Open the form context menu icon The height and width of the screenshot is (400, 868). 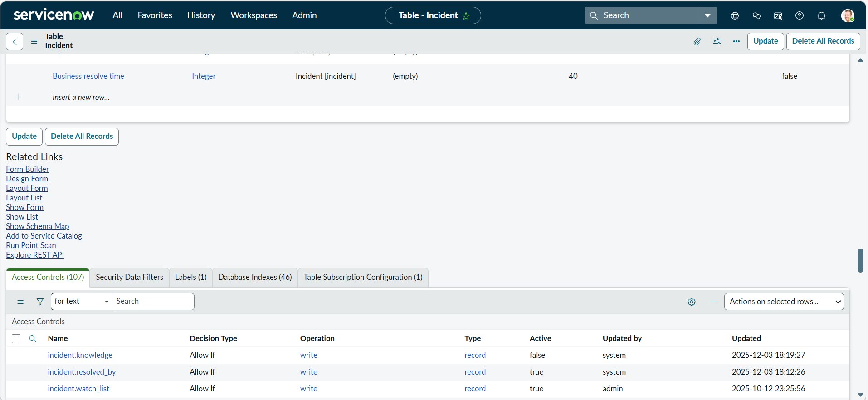[34, 41]
